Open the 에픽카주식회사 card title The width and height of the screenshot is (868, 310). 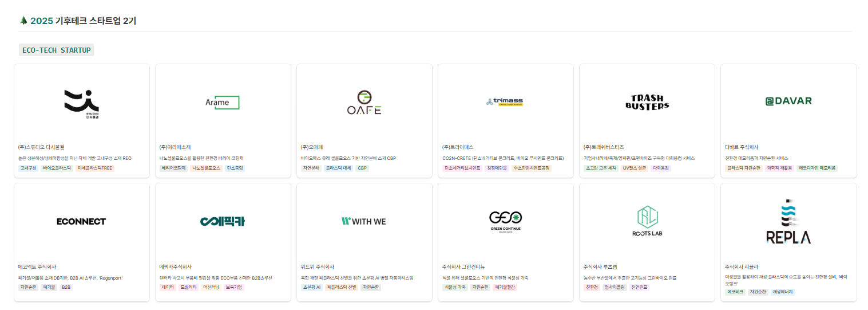176,267
